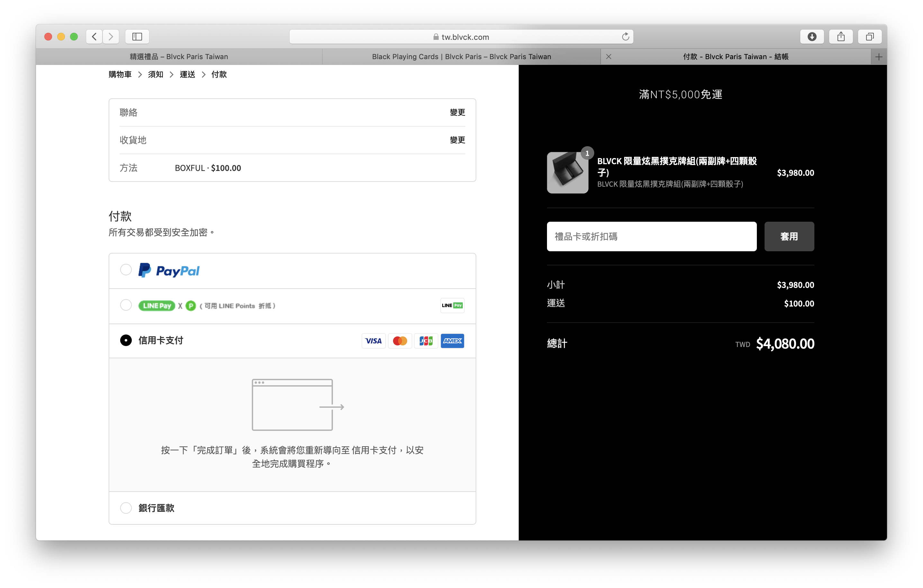Click the green LINE Pay logo
The height and width of the screenshot is (588, 923).
[x=157, y=306]
